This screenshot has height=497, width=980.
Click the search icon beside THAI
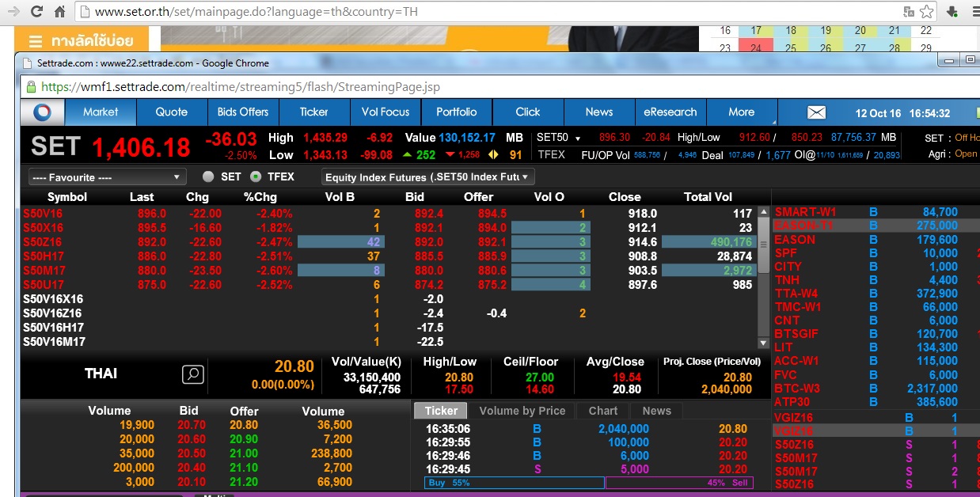193,374
